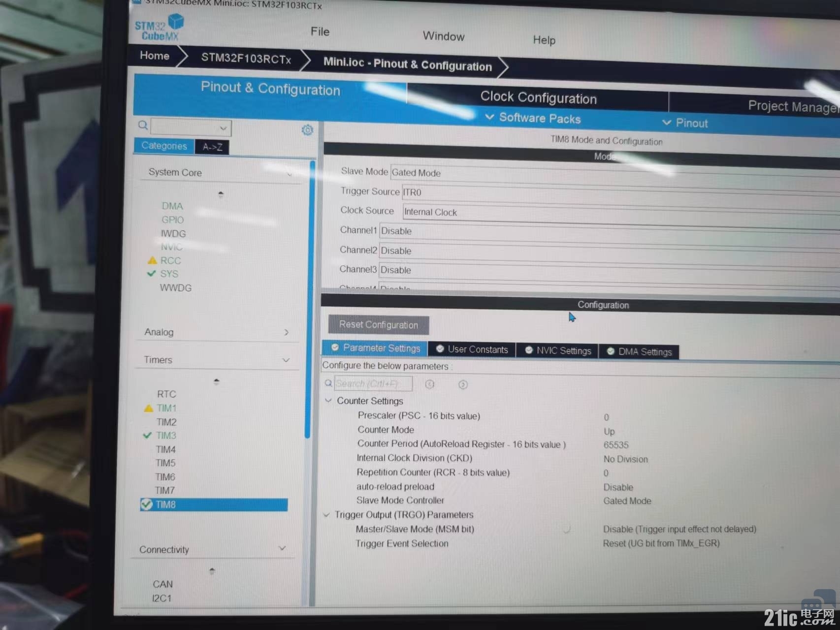
Task: Select TIM2 in Timers list
Action: [166, 422]
